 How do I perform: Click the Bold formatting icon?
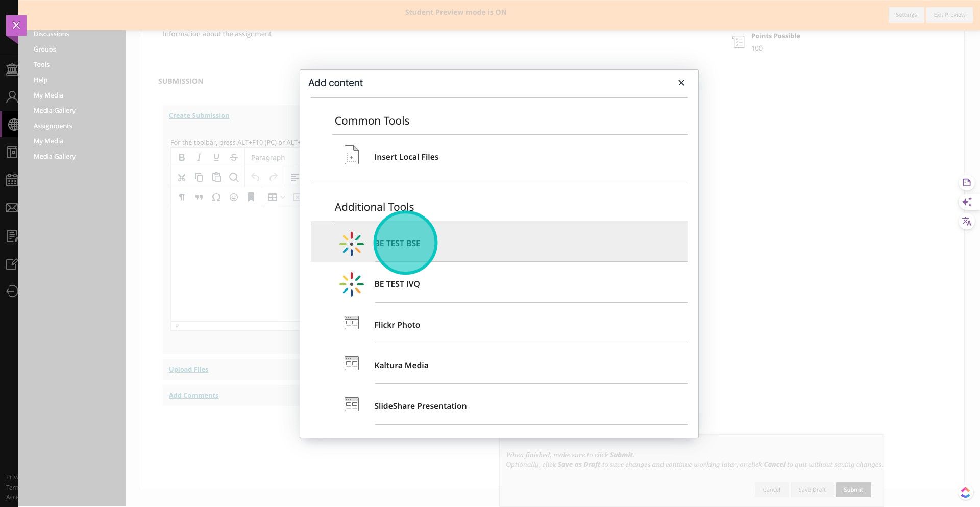(x=182, y=158)
